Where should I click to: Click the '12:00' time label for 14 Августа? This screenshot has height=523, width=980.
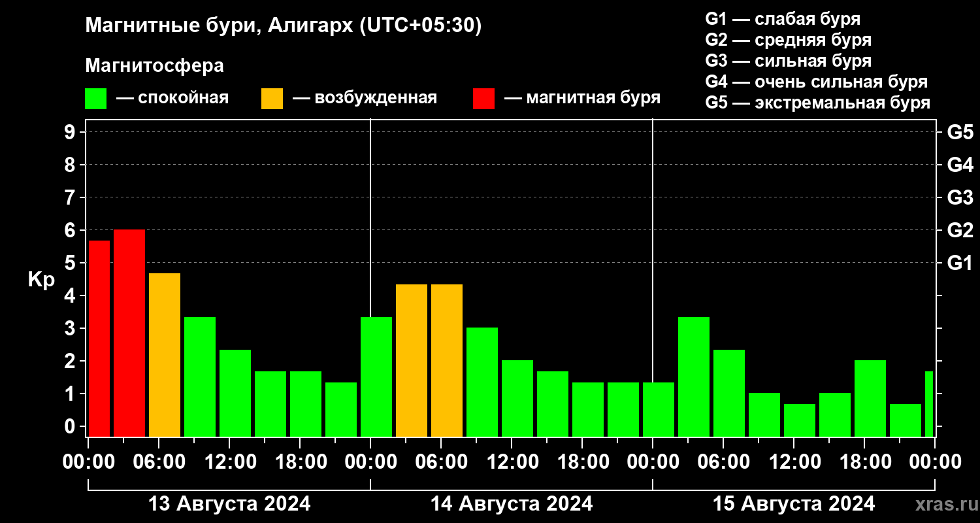(512, 462)
